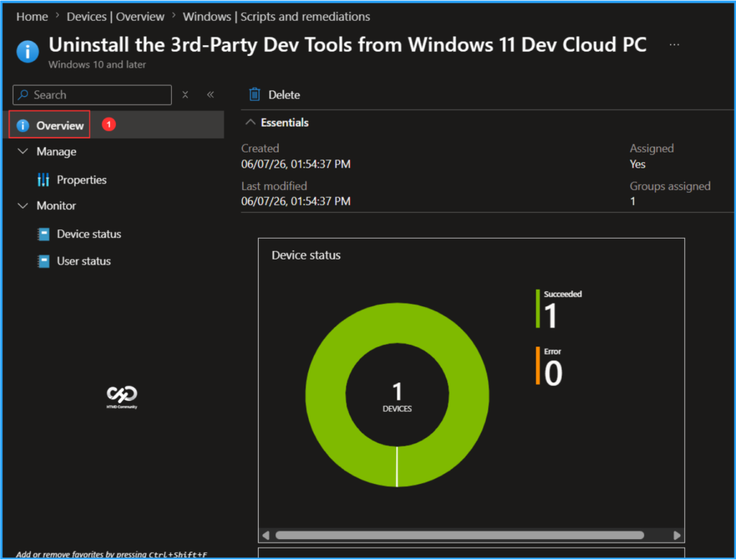
Task: Click the Delete trash icon
Action: pos(254,94)
